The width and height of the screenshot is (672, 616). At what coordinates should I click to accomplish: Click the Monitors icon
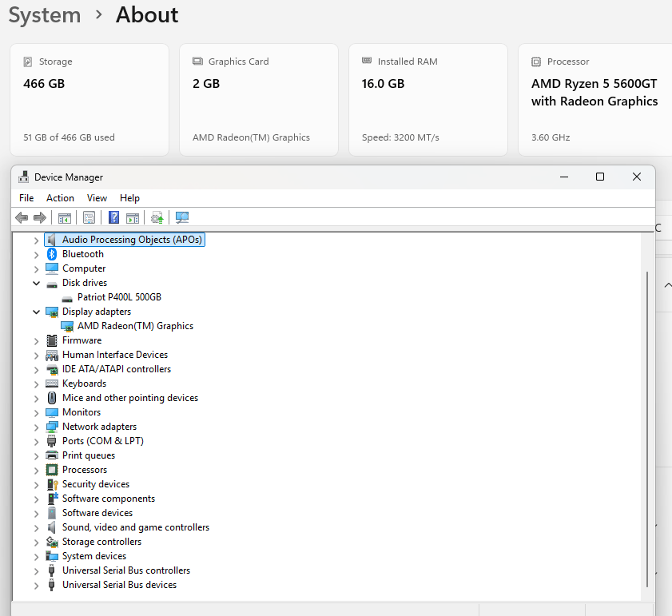pyautogui.click(x=52, y=412)
